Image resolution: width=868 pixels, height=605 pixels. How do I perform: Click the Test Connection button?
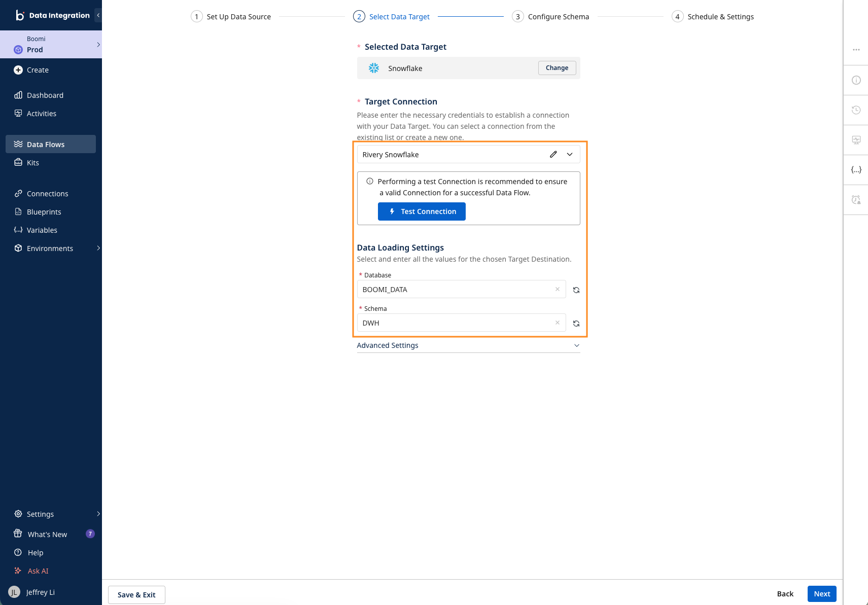click(x=422, y=211)
